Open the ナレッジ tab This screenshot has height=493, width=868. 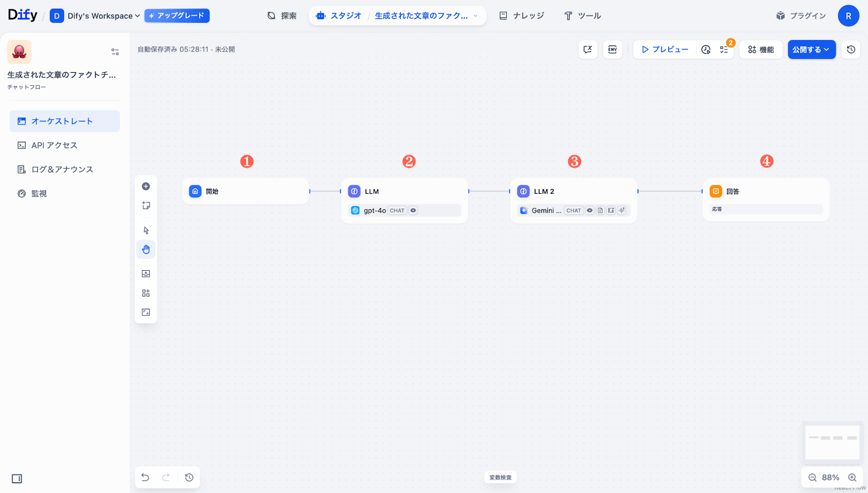pyautogui.click(x=521, y=16)
